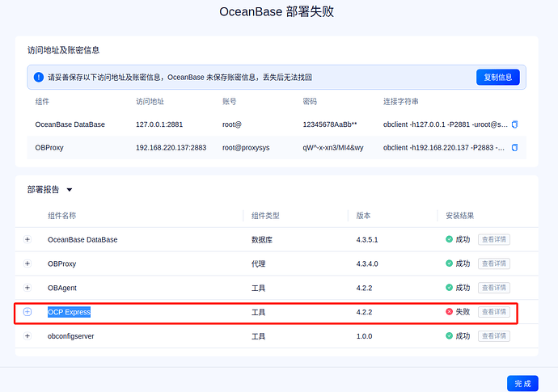
Task: View details for OBAgent install result
Action: click(494, 288)
